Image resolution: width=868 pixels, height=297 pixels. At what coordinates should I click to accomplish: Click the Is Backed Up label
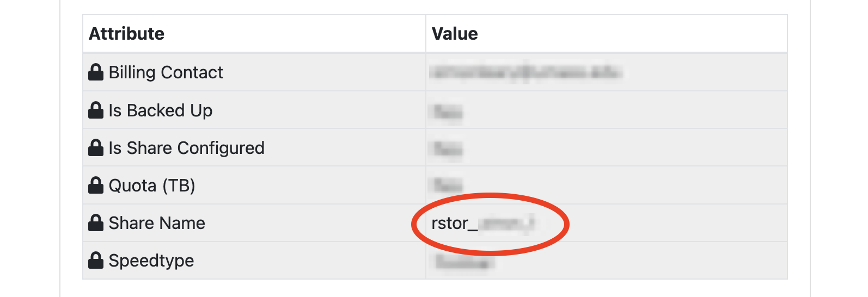160,110
